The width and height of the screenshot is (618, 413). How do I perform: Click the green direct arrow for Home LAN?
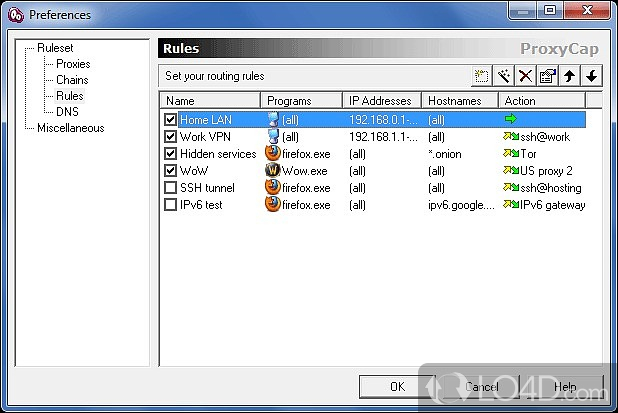point(510,119)
